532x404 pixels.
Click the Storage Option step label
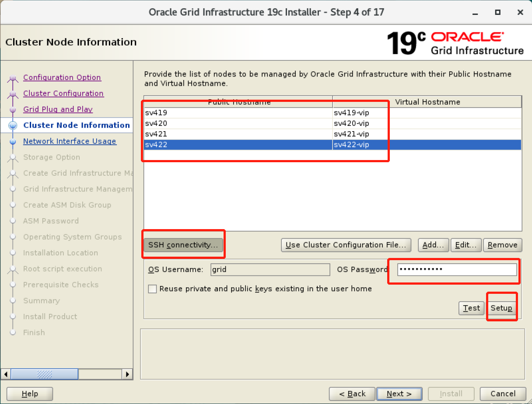(52, 157)
